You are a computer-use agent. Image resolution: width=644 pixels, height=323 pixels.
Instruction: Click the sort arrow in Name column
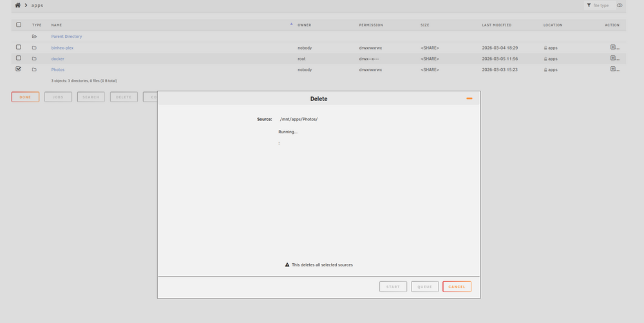(291, 24)
